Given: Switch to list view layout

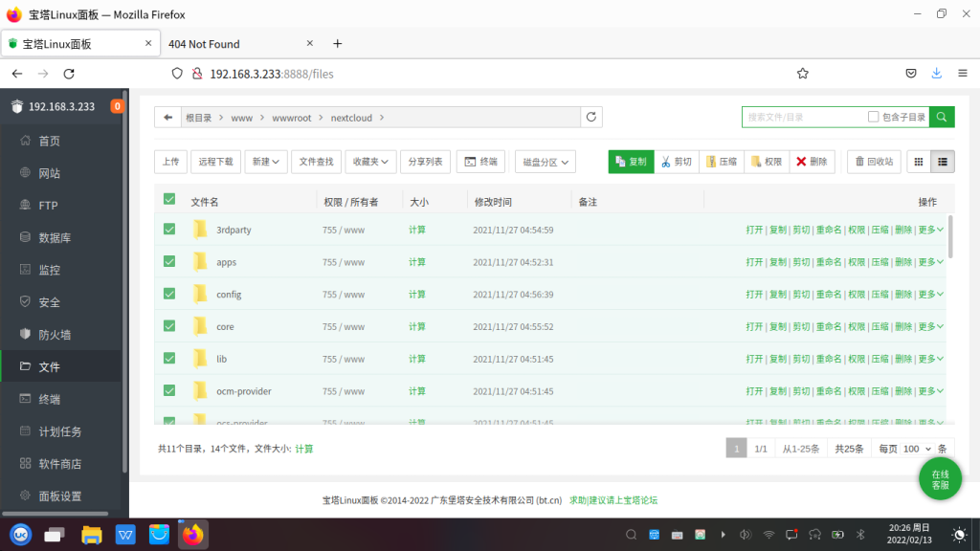Looking at the screenshot, I should (x=943, y=162).
